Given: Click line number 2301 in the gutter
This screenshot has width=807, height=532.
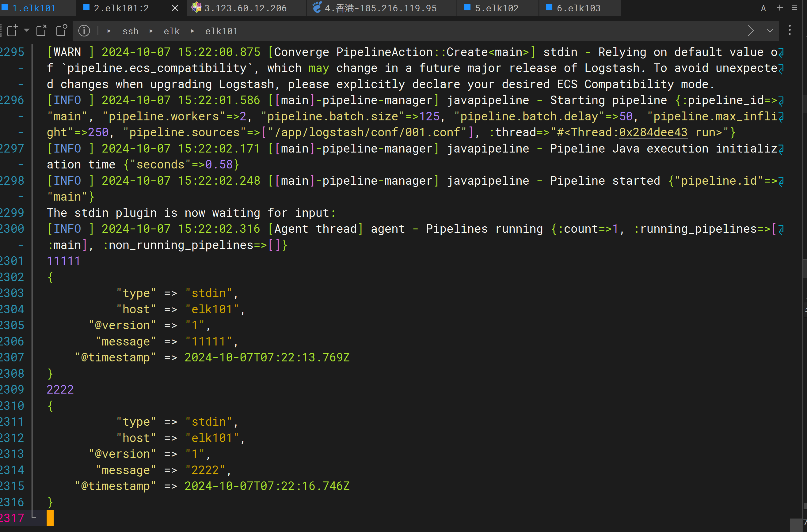Looking at the screenshot, I should point(12,261).
